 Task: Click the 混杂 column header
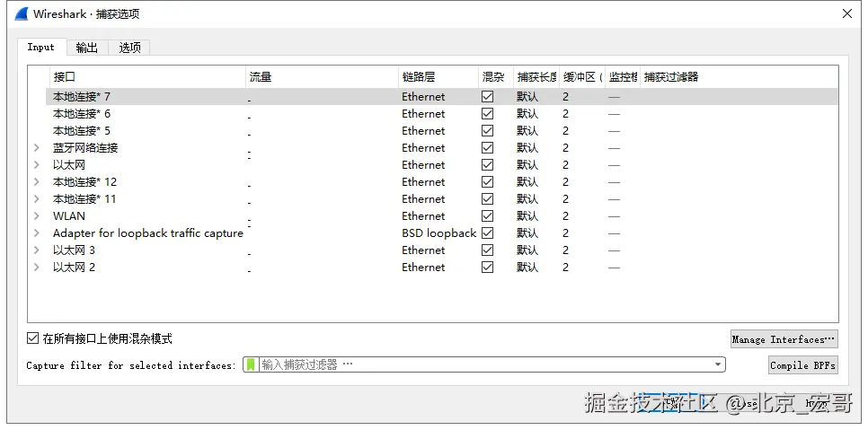pos(496,77)
